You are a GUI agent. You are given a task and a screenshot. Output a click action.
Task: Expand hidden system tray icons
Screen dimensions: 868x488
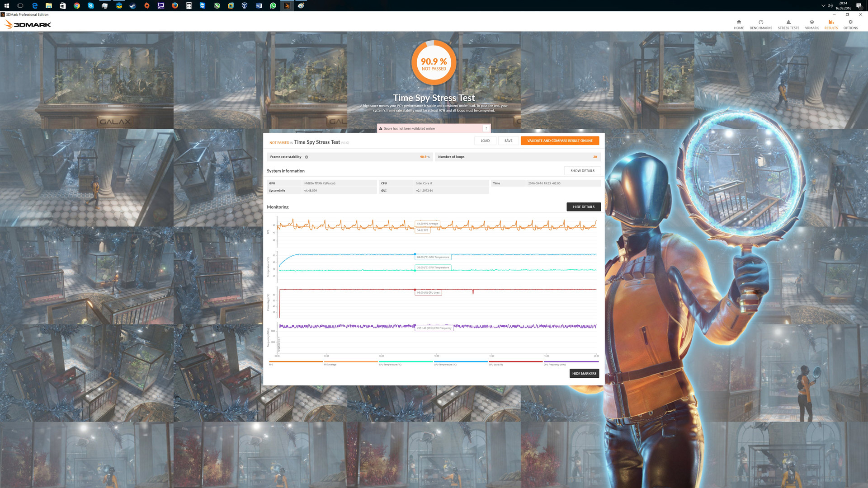click(823, 5)
